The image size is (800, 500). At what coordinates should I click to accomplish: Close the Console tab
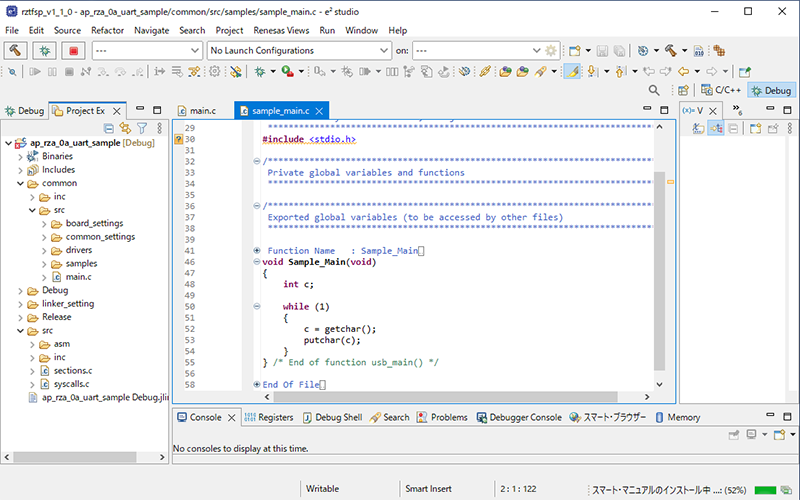pyautogui.click(x=232, y=417)
